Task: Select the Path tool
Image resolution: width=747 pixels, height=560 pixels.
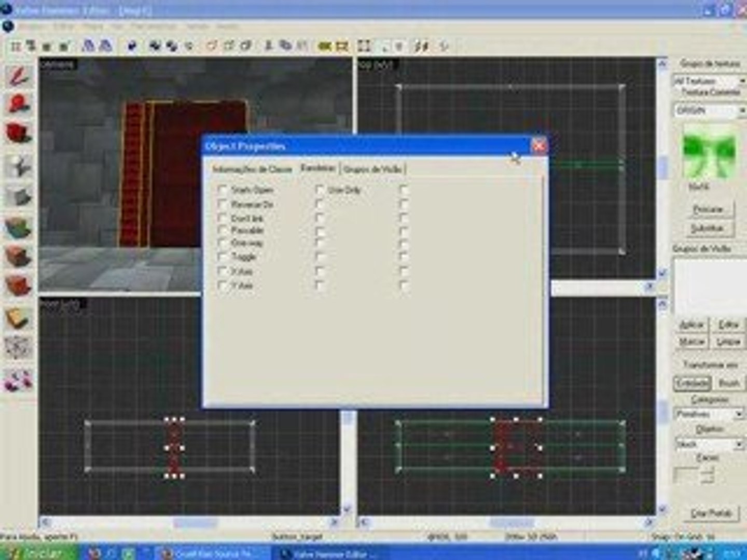Action: (19, 380)
